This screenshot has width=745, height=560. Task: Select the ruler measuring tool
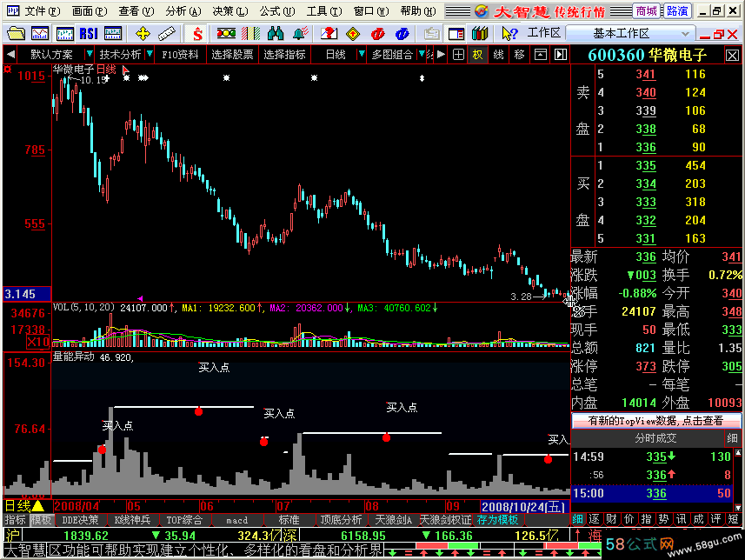167,34
